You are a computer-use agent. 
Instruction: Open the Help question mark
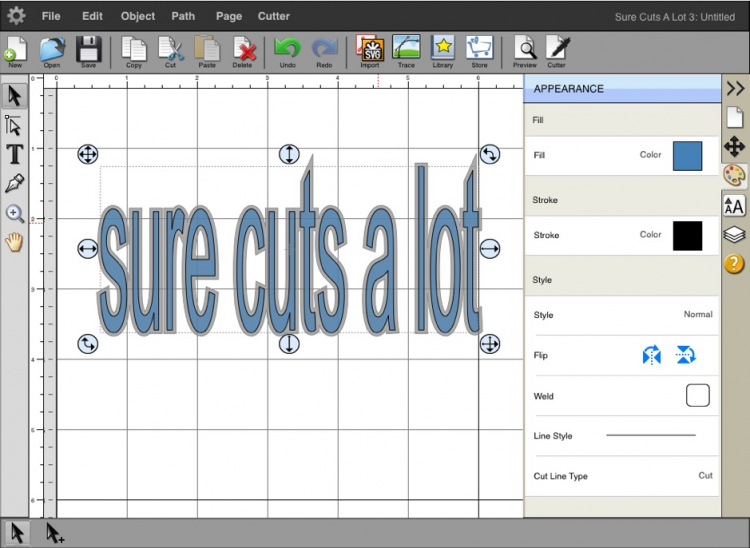734,263
